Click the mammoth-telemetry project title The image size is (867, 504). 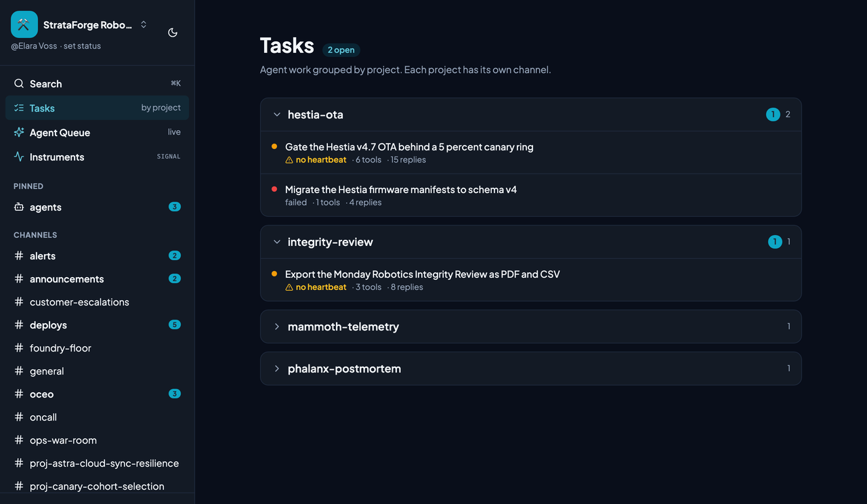[x=343, y=327]
